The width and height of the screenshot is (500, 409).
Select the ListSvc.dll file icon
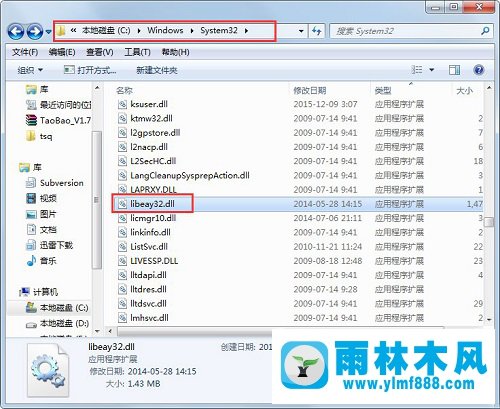coord(122,247)
